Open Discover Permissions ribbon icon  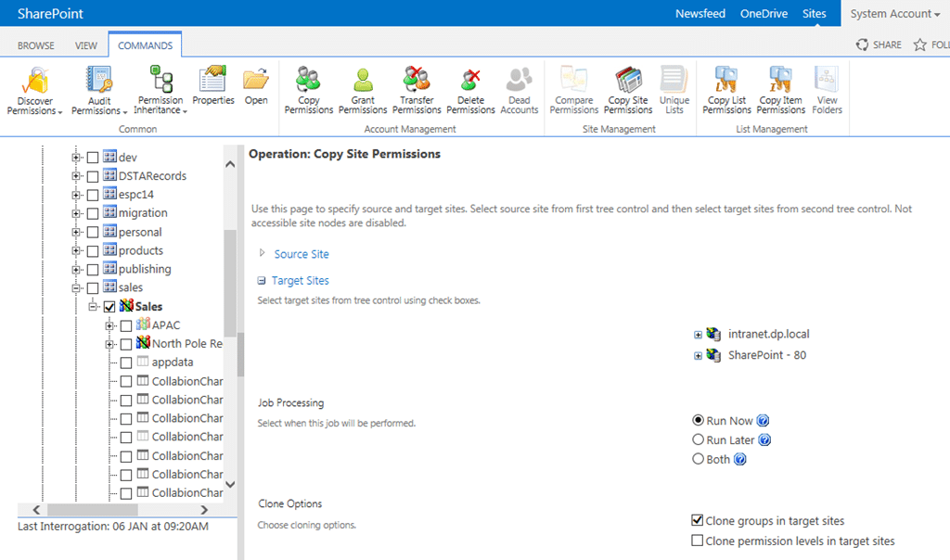point(36,81)
